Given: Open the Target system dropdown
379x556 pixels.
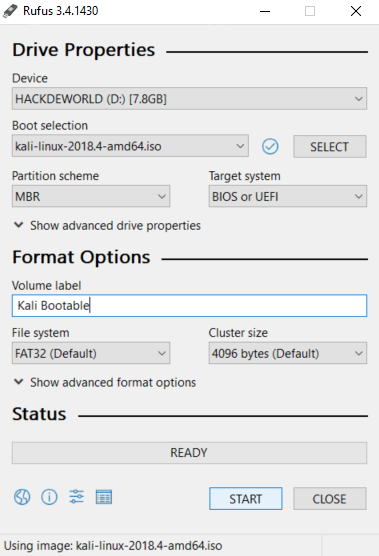Looking at the screenshot, I should tap(288, 196).
